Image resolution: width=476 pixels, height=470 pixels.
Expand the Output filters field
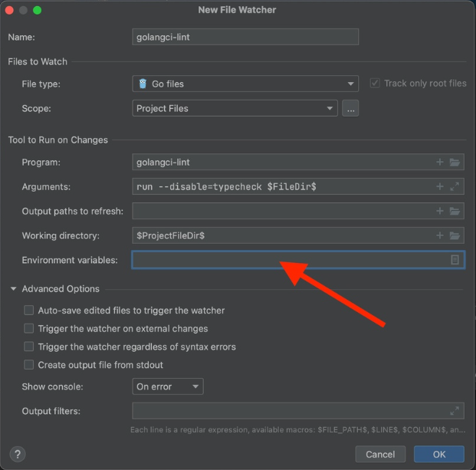[455, 411]
